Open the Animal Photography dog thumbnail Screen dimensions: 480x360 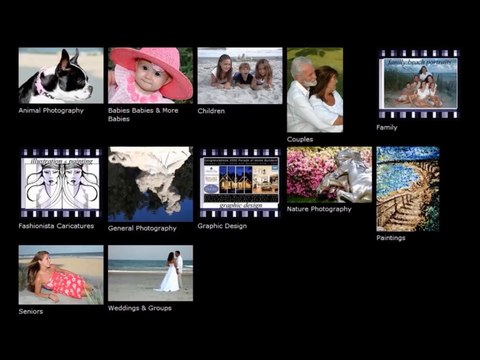click(61, 75)
